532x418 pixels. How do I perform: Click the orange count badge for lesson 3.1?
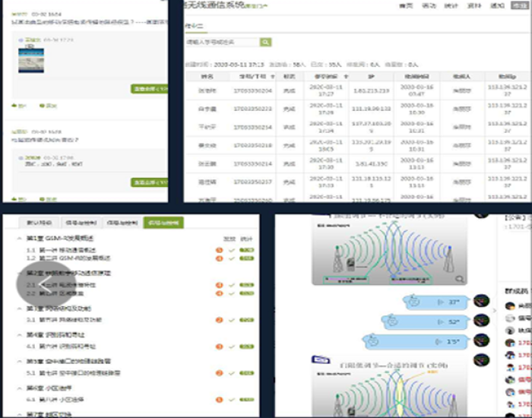(220, 321)
